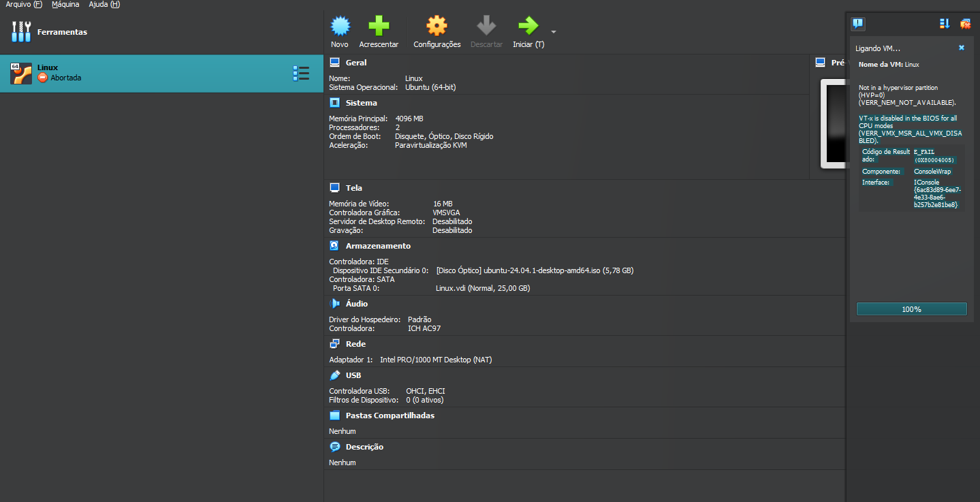Screen dimensions: 980x502
Task: Click the Linux VM Ubuntu 64 icon
Action: (x=21, y=73)
